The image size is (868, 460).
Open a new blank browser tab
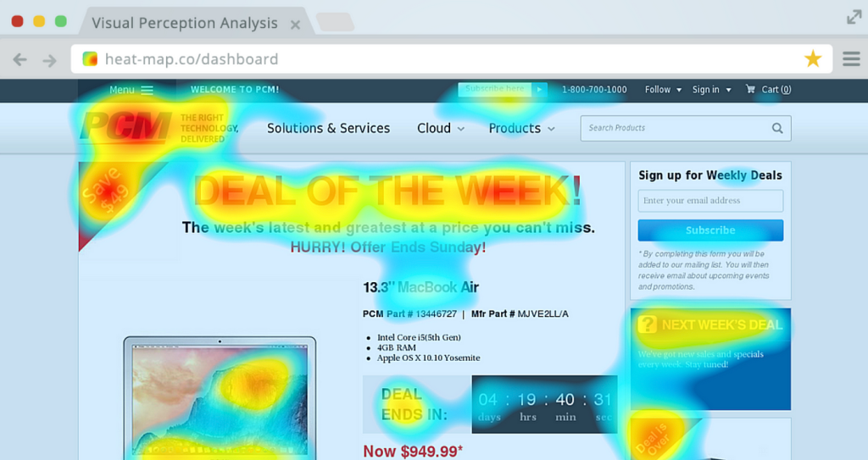pos(335,22)
